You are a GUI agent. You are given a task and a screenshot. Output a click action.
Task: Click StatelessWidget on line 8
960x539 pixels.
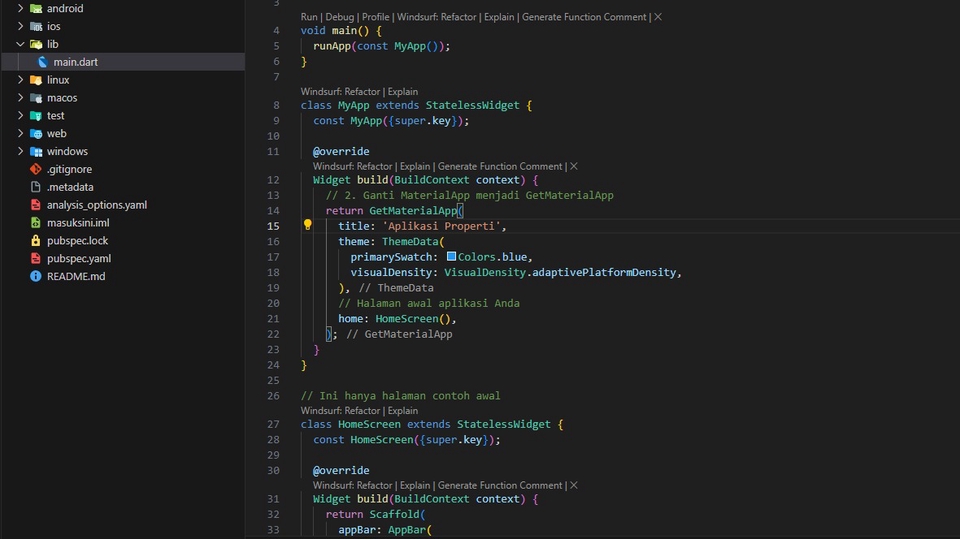coord(473,105)
